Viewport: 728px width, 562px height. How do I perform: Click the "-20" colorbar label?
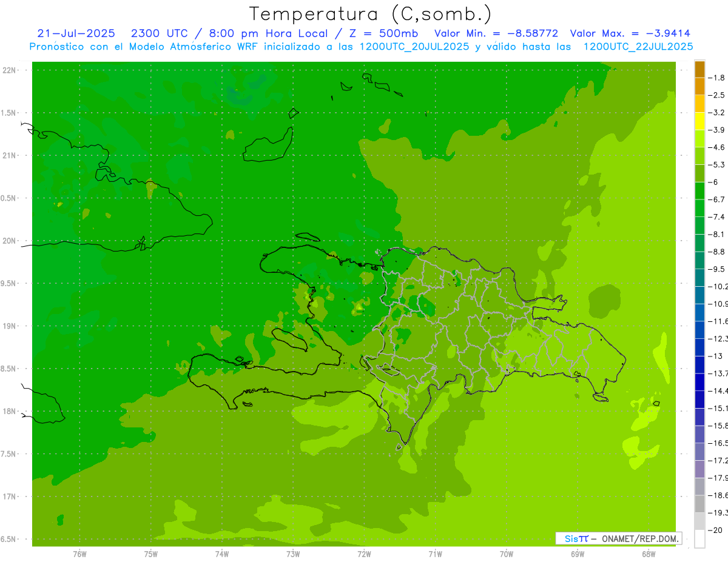pos(716,530)
